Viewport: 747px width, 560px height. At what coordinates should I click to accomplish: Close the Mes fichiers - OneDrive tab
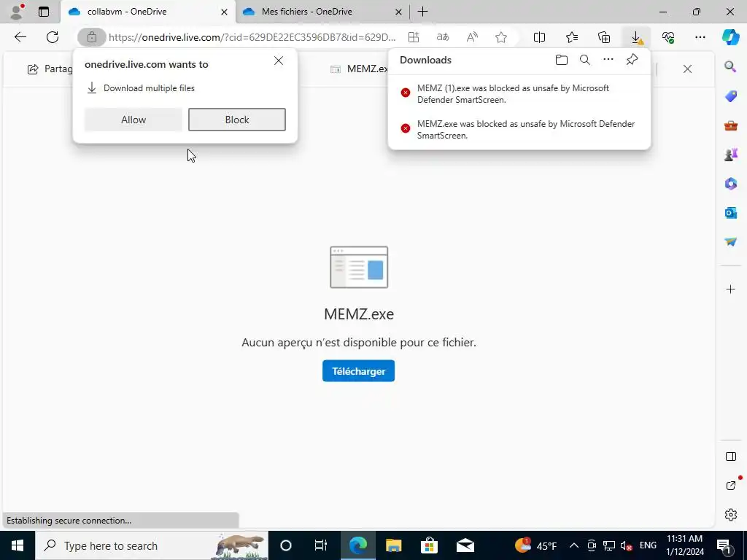pyautogui.click(x=399, y=12)
